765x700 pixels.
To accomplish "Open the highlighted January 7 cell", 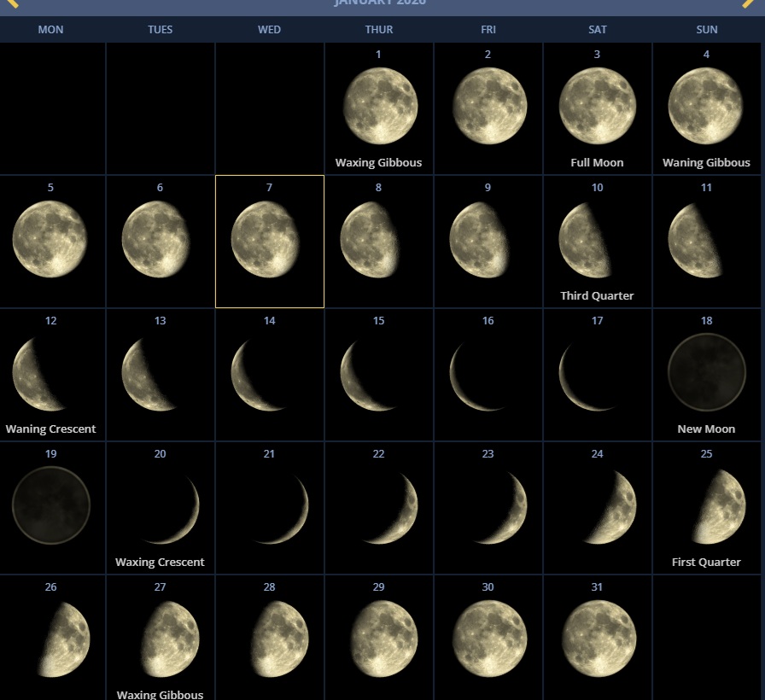I will coord(269,241).
